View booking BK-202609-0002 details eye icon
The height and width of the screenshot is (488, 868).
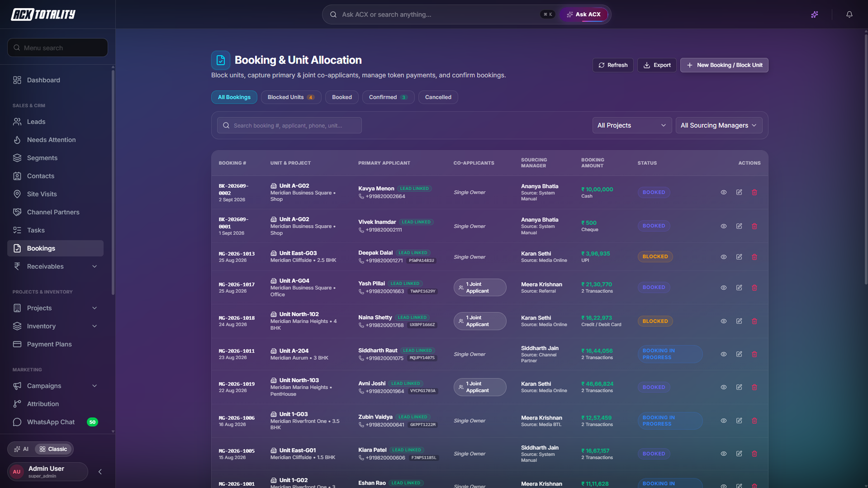point(723,192)
